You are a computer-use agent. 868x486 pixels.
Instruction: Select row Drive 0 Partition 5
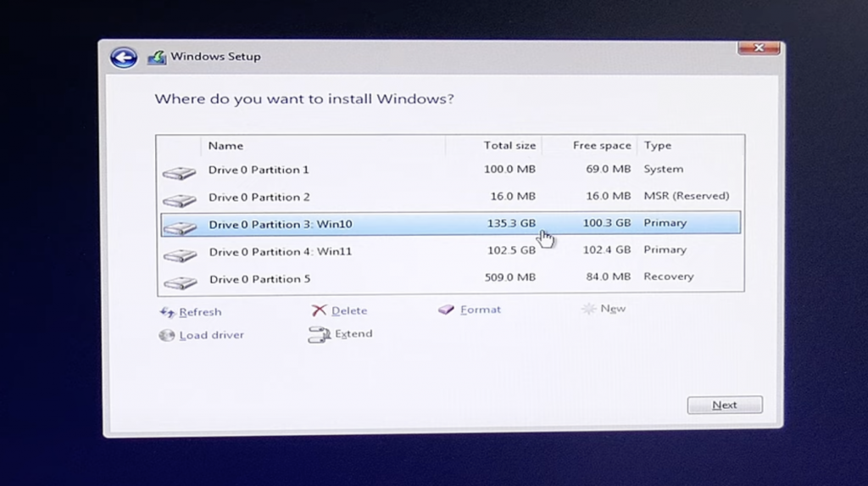[x=451, y=277]
